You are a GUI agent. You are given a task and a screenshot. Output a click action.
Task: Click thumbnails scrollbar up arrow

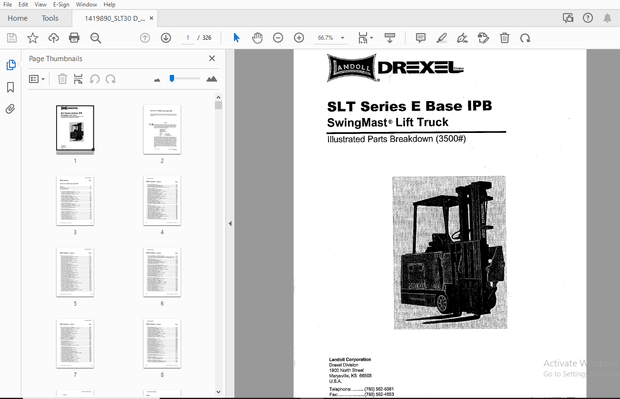[218, 97]
